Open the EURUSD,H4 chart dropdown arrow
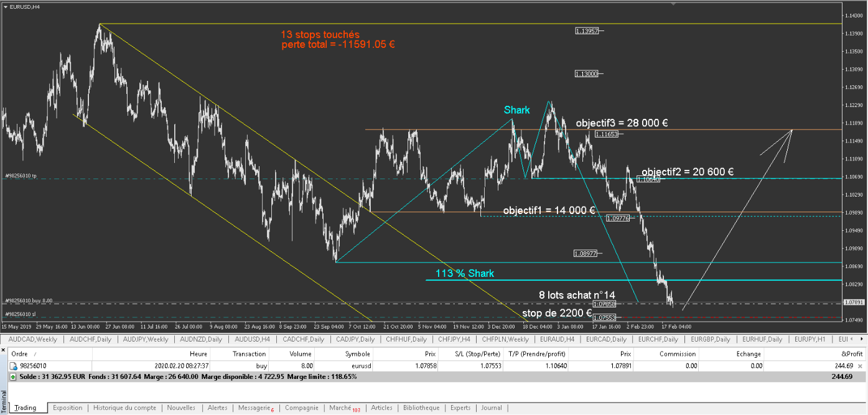 click(x=6, y=7)
